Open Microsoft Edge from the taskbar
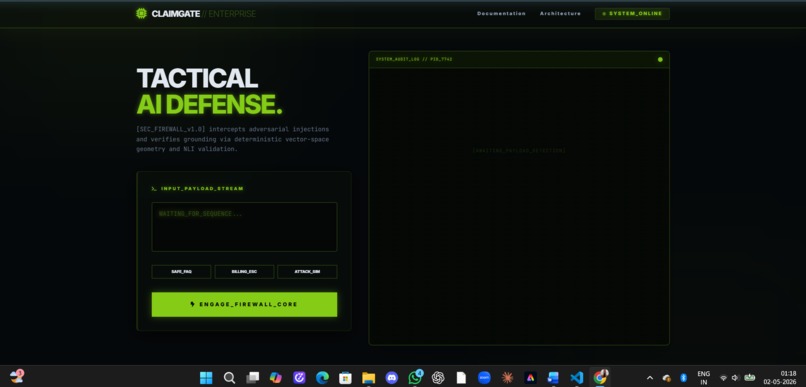 pyautogui.click(x=322, y=378)
